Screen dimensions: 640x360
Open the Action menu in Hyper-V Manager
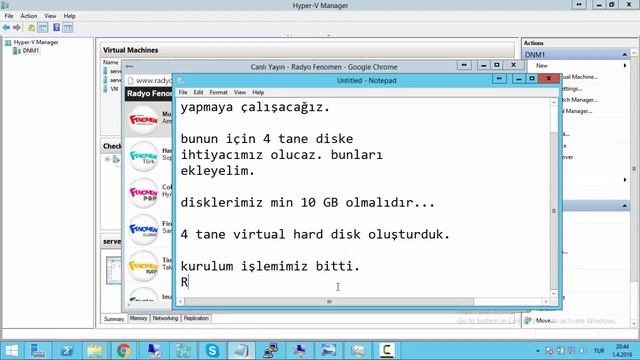click(29, 16)
